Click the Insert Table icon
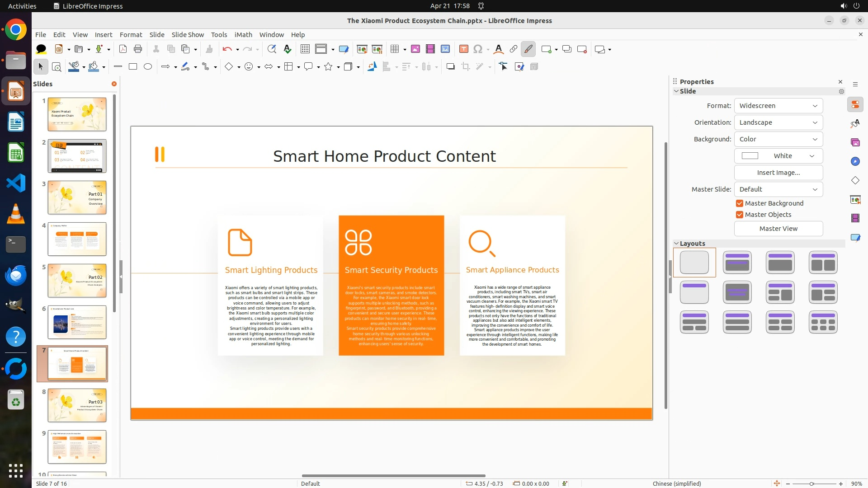 coord(395,49)
